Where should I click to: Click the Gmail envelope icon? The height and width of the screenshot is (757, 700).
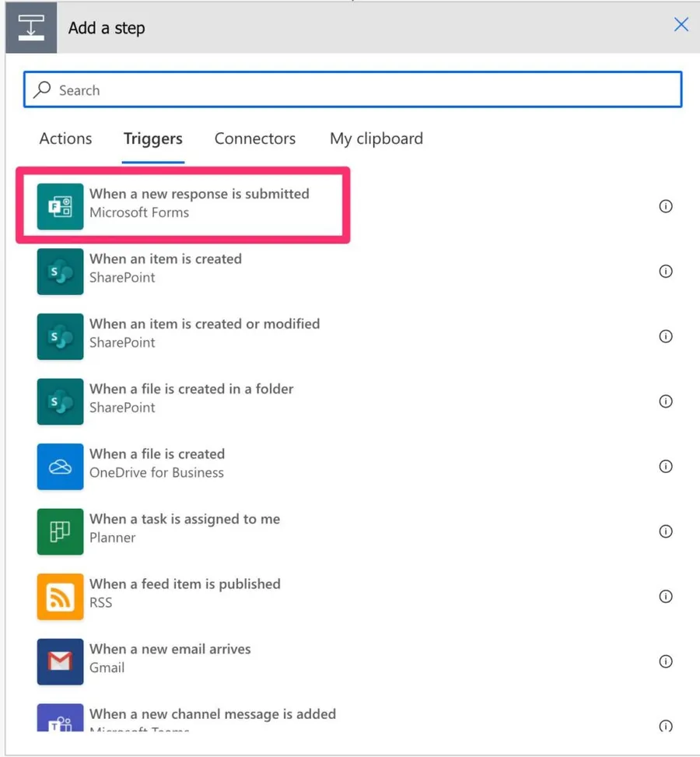coord(60,661)
